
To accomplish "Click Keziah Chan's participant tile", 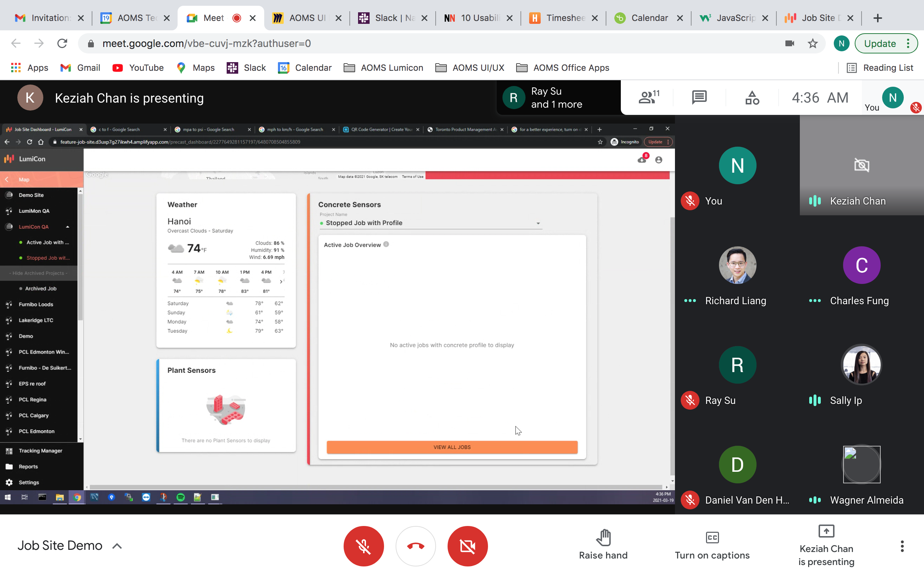I will click(862, 165).
